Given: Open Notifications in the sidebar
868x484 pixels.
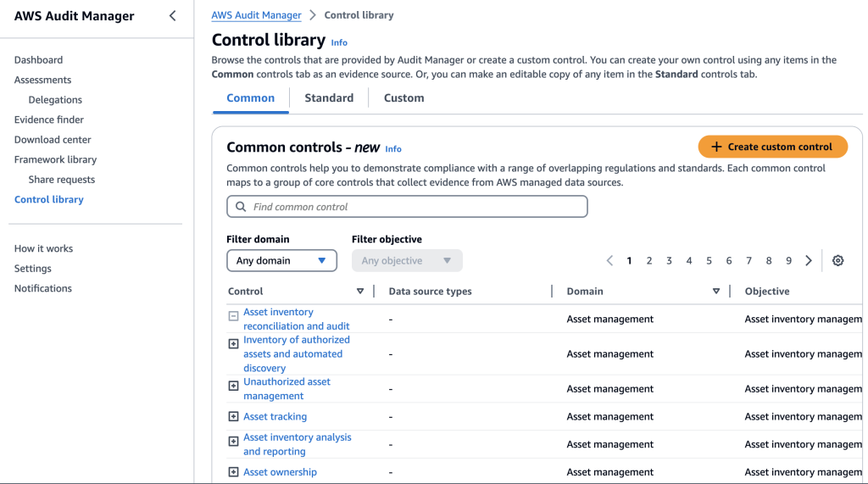Looking at the screenshot, I should point(42,288).
